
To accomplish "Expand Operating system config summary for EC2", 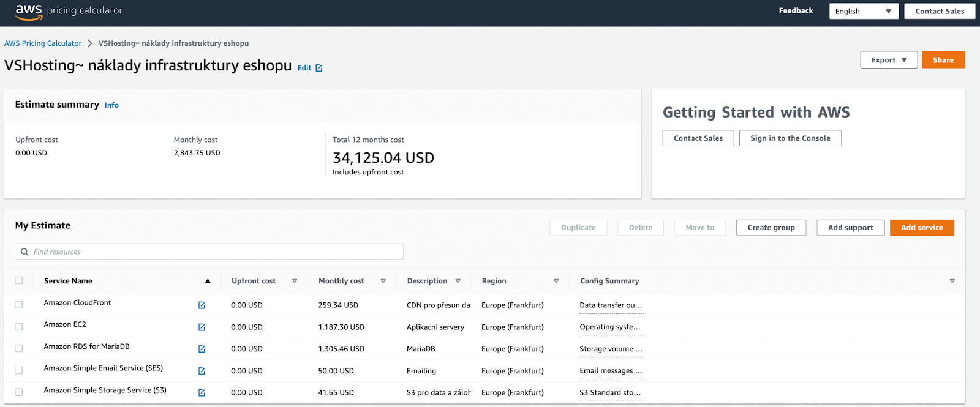I will (x=610, y=327).
